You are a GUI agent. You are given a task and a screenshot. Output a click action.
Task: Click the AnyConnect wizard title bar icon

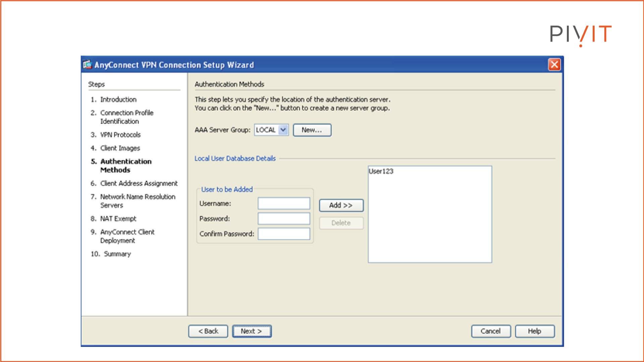click(87, 65)
